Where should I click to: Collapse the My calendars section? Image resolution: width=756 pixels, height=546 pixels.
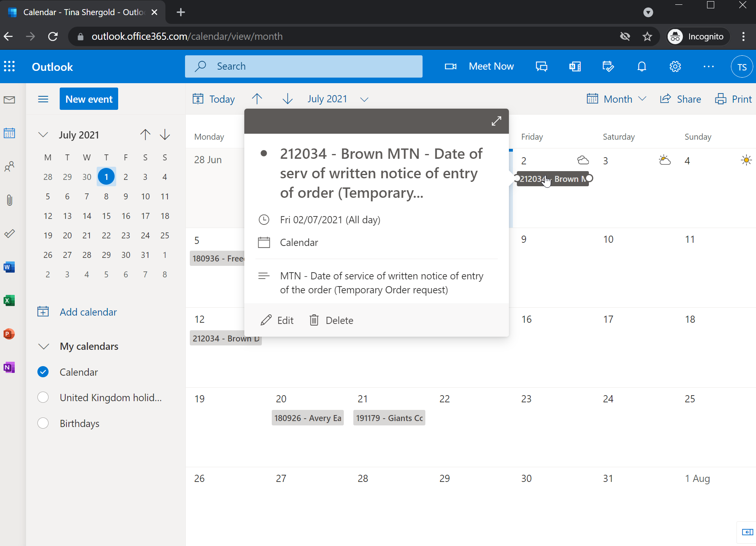(43, 346)
